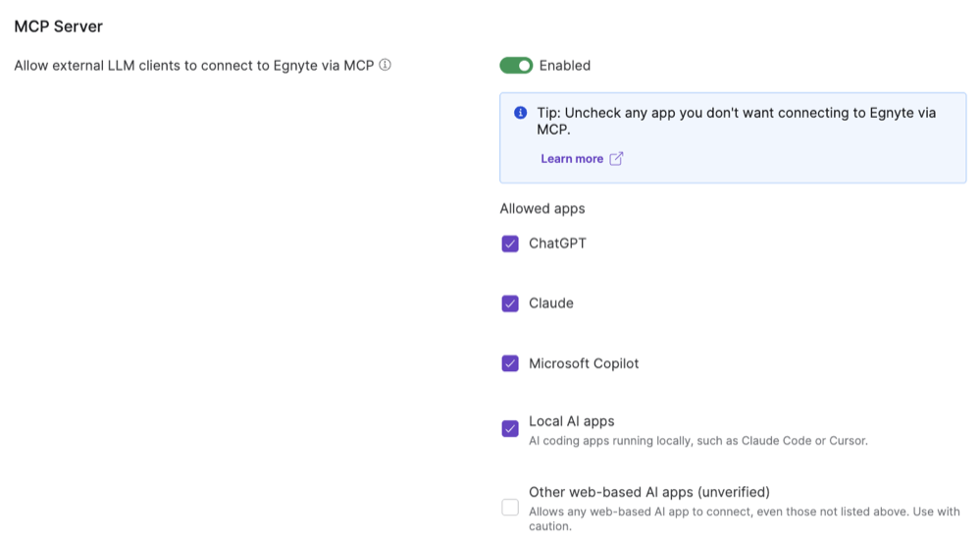The image size is (980, 542).
Task: Click the info icon beside the MCP description
Action: (x=385, y=66)
